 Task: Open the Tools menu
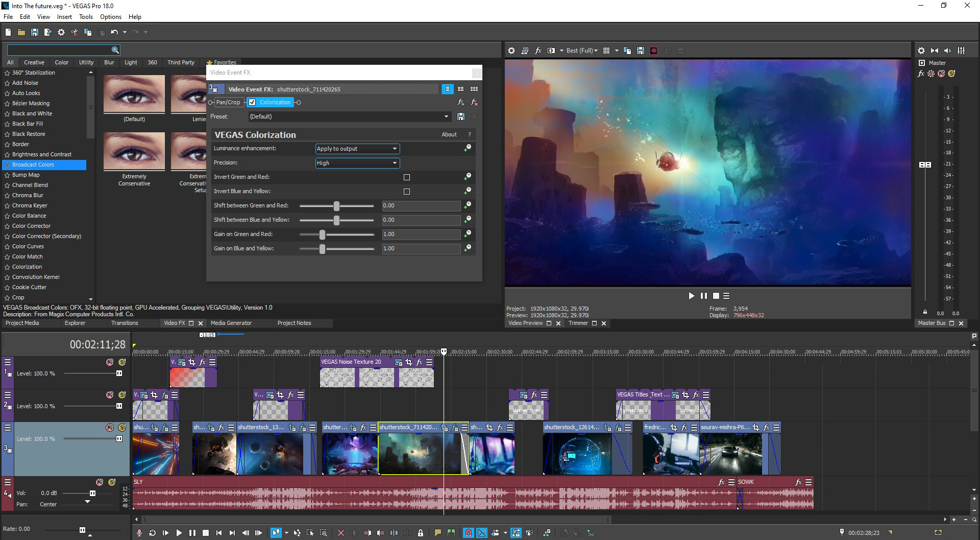[x=86, y=16]
